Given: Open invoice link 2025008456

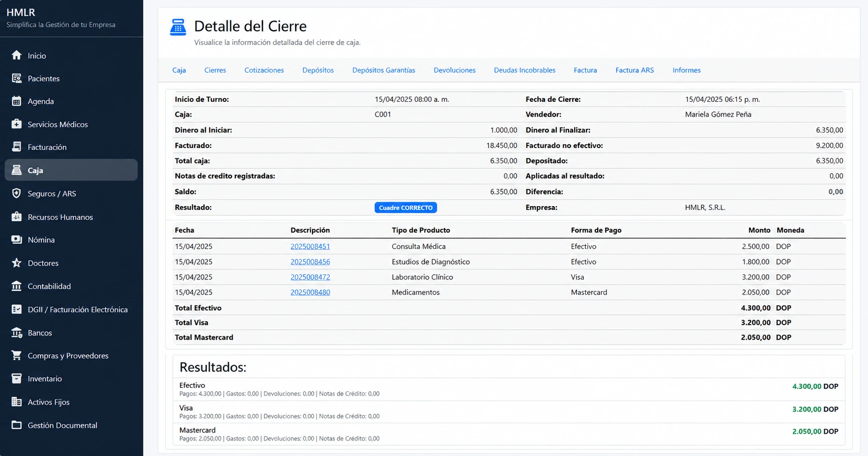Looking at the screenshot, I should (310, 262).
